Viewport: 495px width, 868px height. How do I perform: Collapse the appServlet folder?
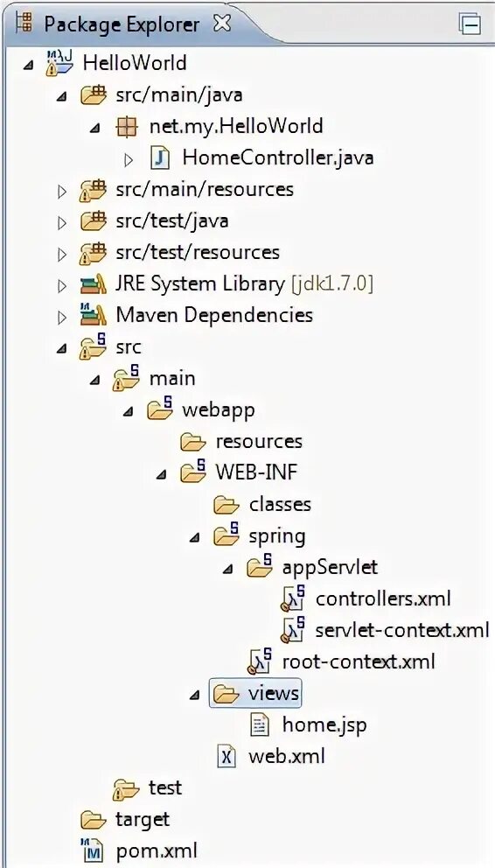(227, 569)
